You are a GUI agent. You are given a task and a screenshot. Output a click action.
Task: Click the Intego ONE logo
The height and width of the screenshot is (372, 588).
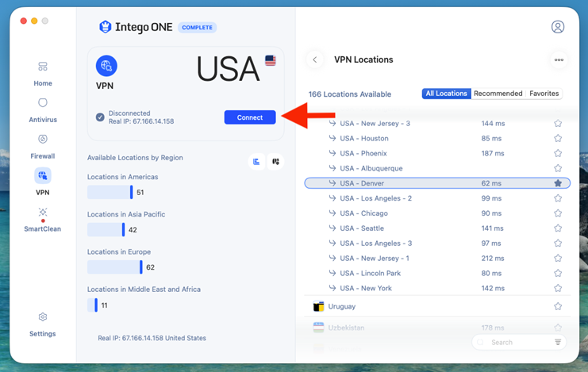(x=136, y=27)
